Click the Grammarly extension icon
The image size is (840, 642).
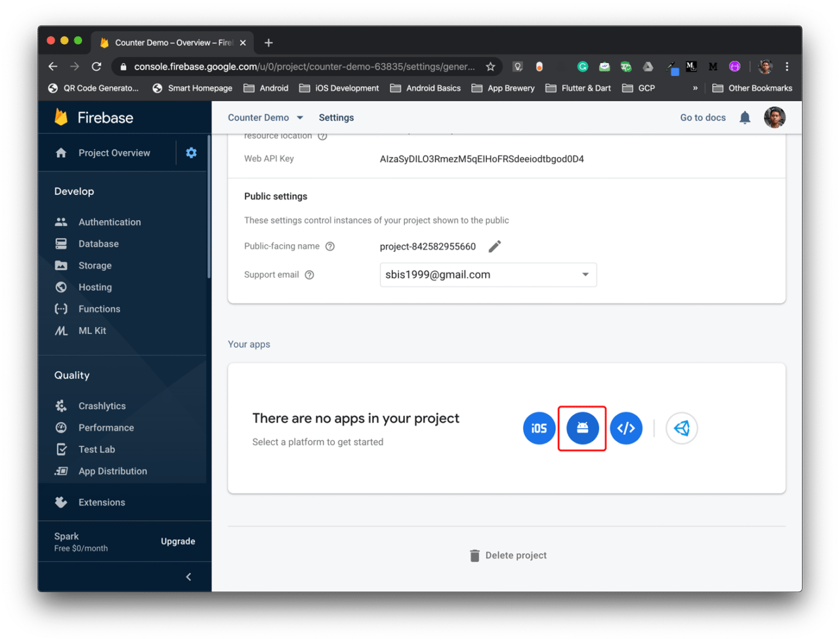tap(583, 66)
